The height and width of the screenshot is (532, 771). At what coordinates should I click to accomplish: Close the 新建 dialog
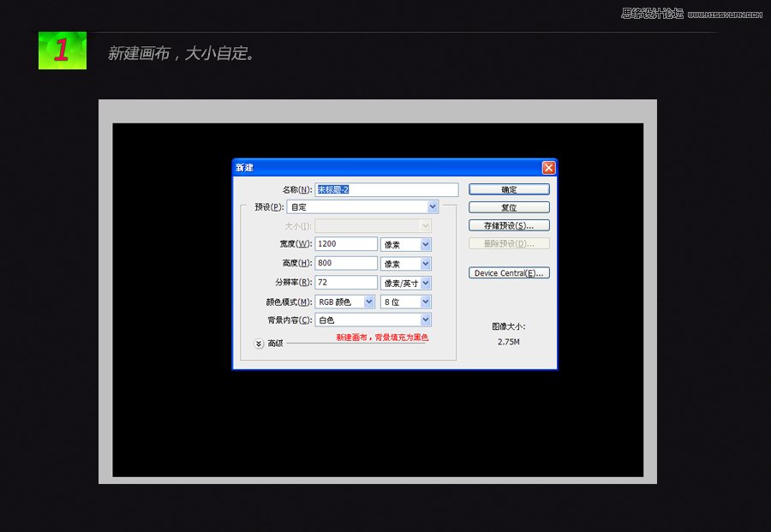pyautogui.click(x=549, y=168)
